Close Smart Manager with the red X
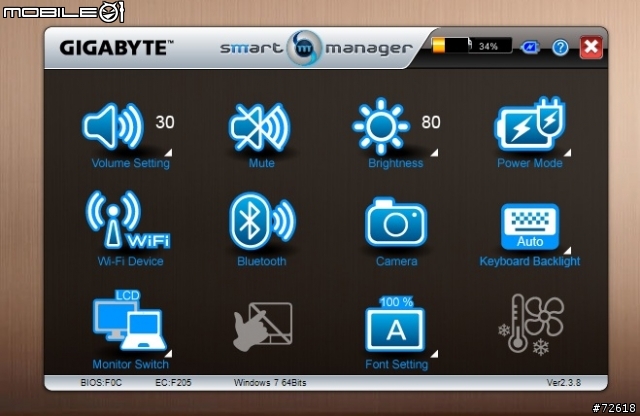 (x=591, y=47)
